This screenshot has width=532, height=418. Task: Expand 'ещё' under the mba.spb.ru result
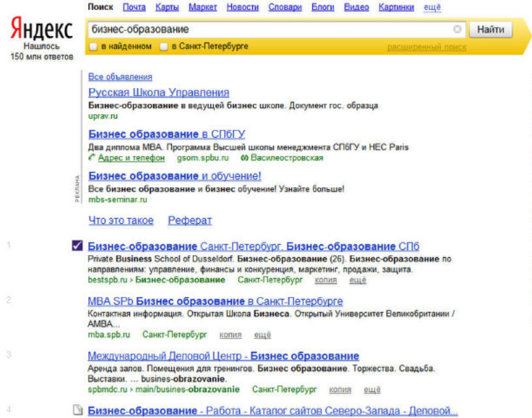click(262, 335)
